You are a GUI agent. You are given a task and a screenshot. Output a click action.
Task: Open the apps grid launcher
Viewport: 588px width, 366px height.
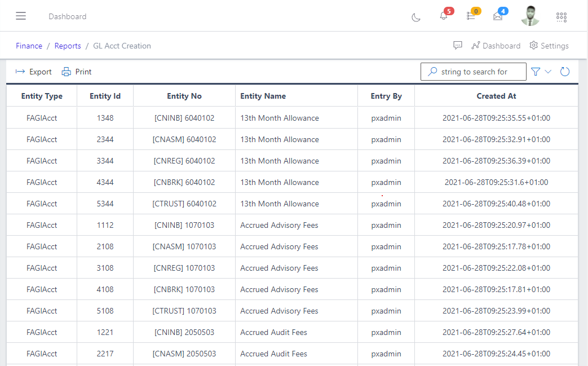tap(562, 17)
